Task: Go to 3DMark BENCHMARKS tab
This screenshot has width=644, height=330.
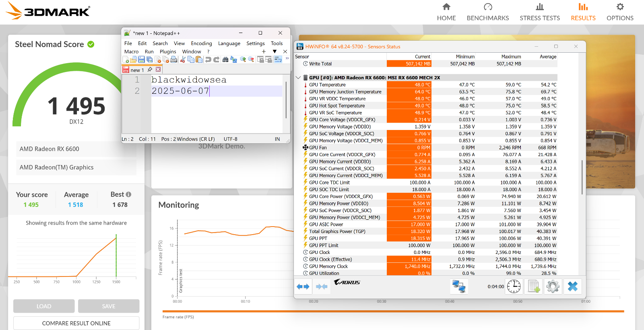Action: (x=488, y=12)
